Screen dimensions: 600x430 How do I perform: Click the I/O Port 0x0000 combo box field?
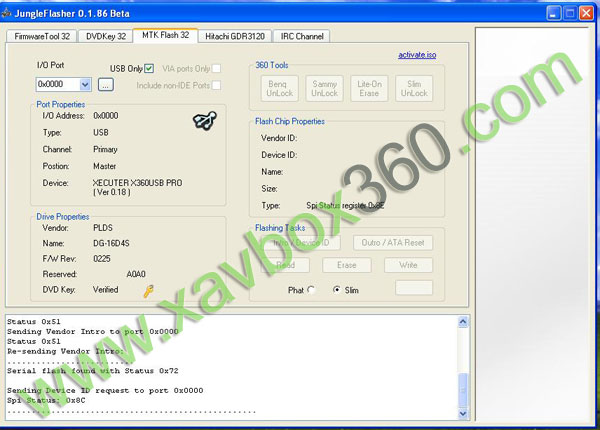pyautogui.click(x=64, y=85)
